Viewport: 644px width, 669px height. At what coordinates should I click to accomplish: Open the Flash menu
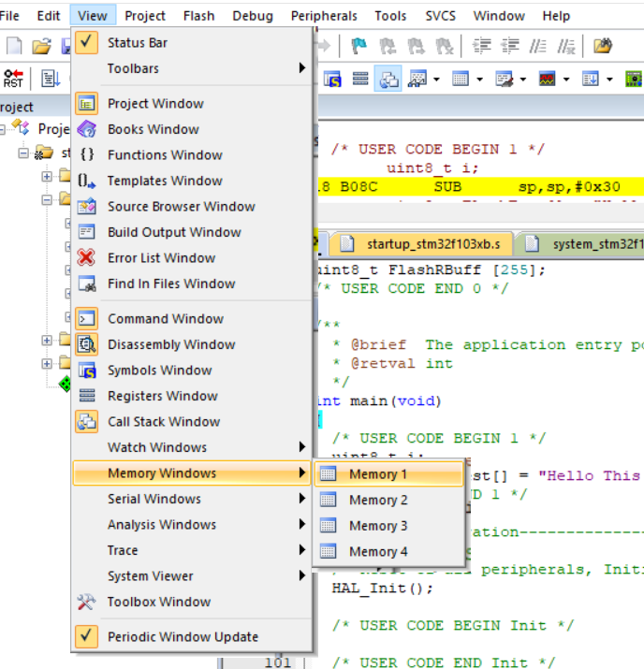click(198, 16)
